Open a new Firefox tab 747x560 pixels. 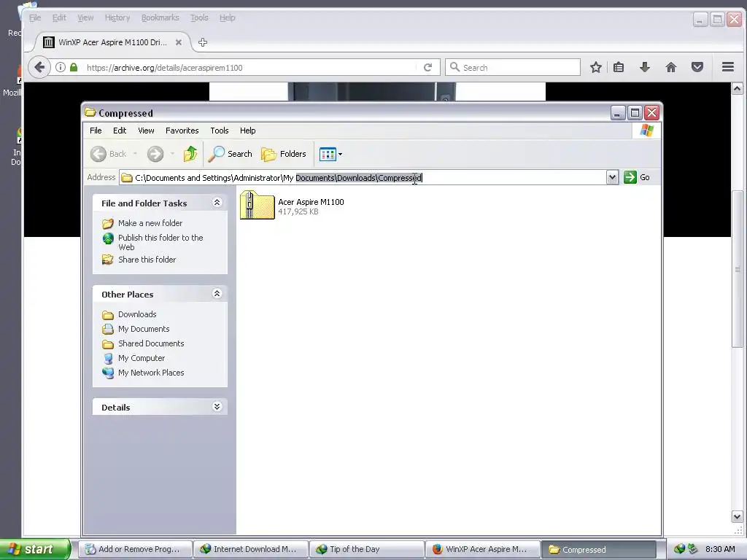pyautogui.click(x=203, y=42)
